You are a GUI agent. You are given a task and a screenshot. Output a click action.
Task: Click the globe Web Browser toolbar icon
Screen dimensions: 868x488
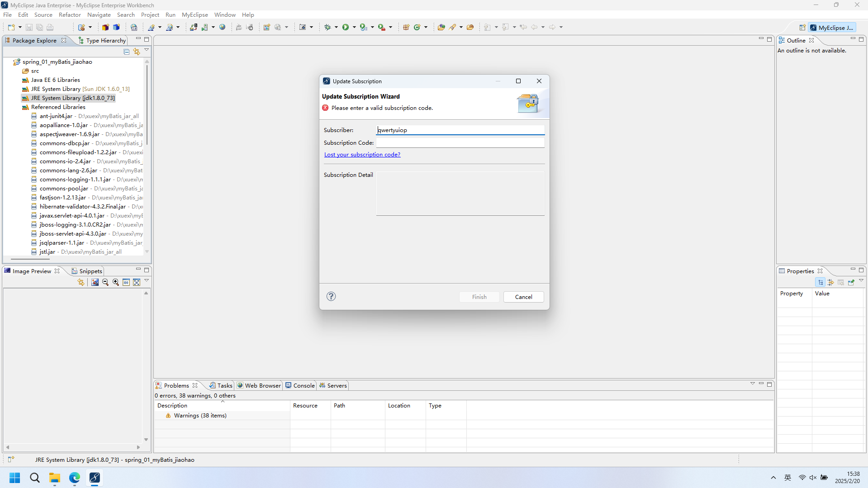223,27
